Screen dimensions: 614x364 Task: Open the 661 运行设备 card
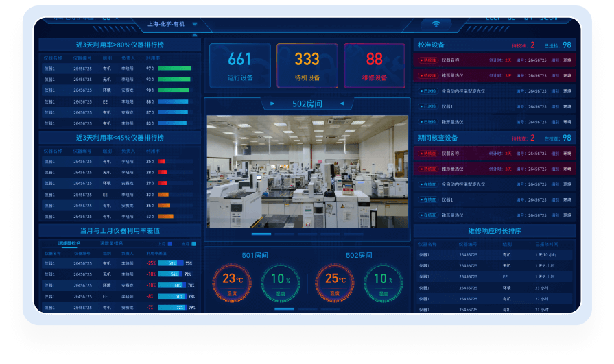[x=240, y=66]
